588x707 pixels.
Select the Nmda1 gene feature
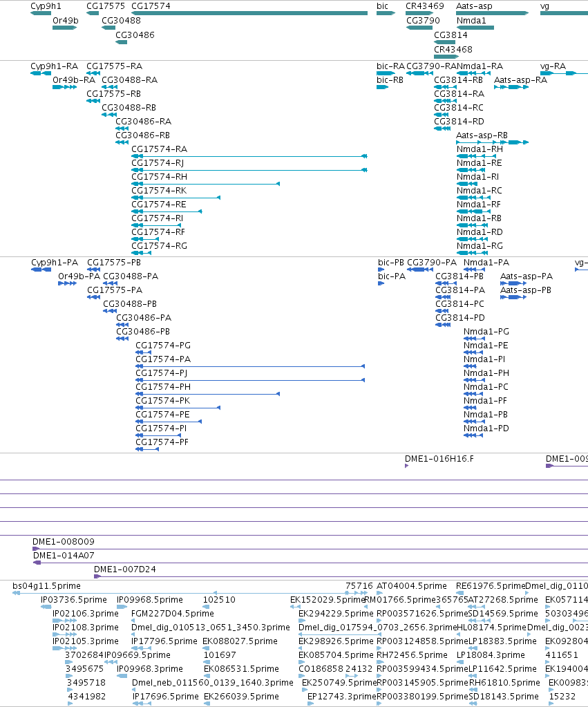475,28
